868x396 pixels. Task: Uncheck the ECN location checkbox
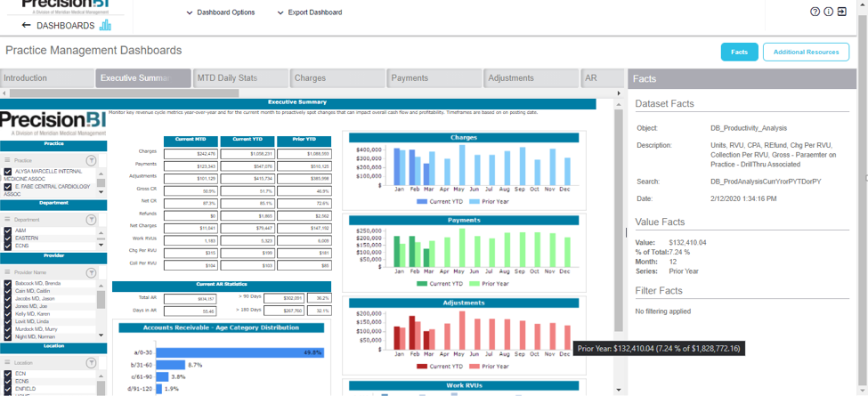(8, 374)
